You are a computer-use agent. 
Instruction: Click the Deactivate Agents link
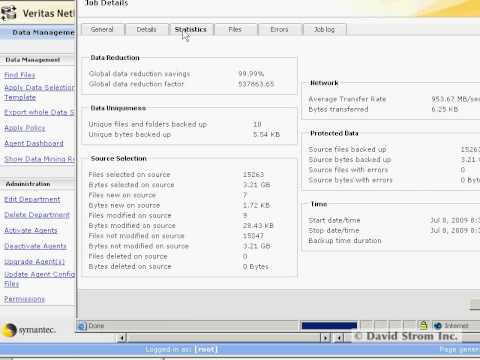click(35, 246)
